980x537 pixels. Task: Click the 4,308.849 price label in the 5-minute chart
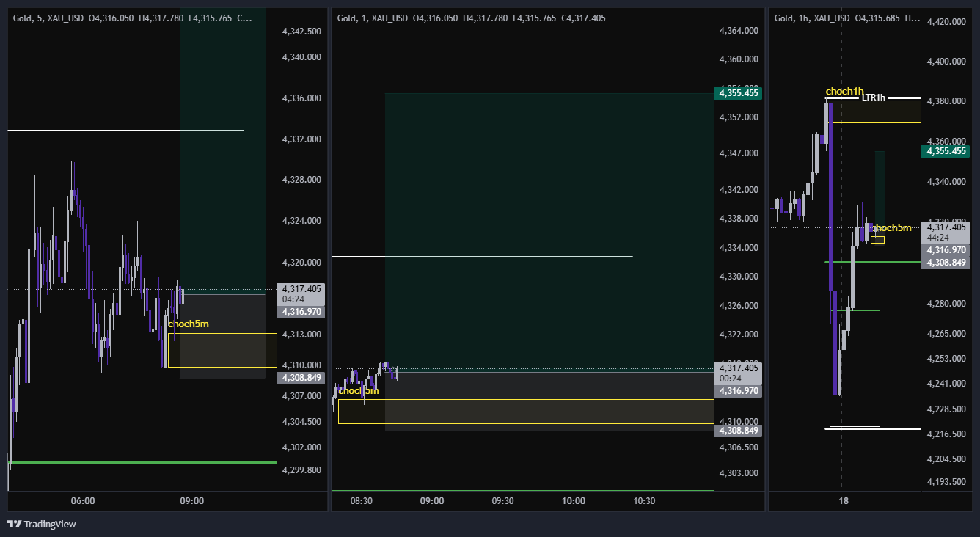pos(301,378)
